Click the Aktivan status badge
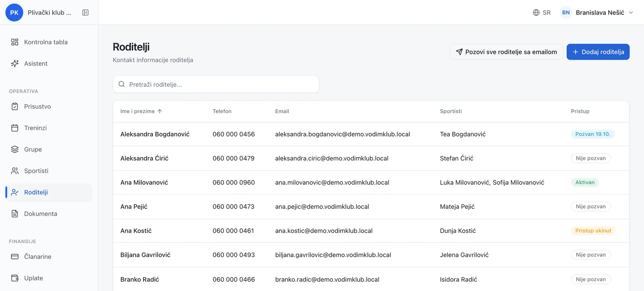The height and width of the screenshot is (291, 644). click(x=585, y=182)
